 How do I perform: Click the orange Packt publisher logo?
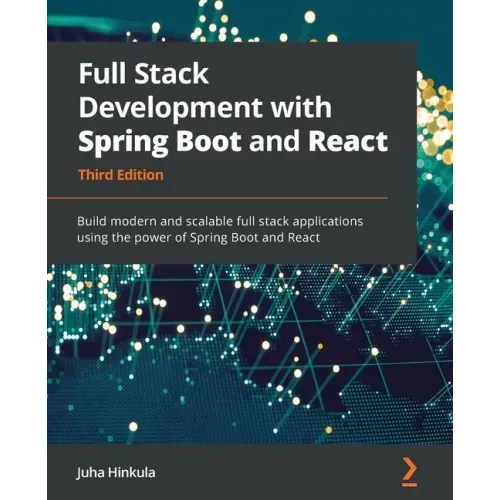(x=409, y=472)
